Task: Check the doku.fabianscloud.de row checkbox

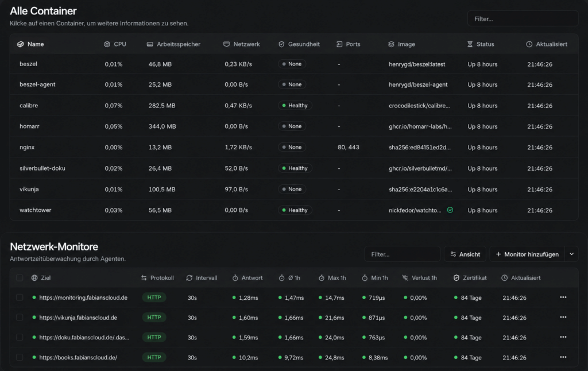Action: click(x=20, y=337)
